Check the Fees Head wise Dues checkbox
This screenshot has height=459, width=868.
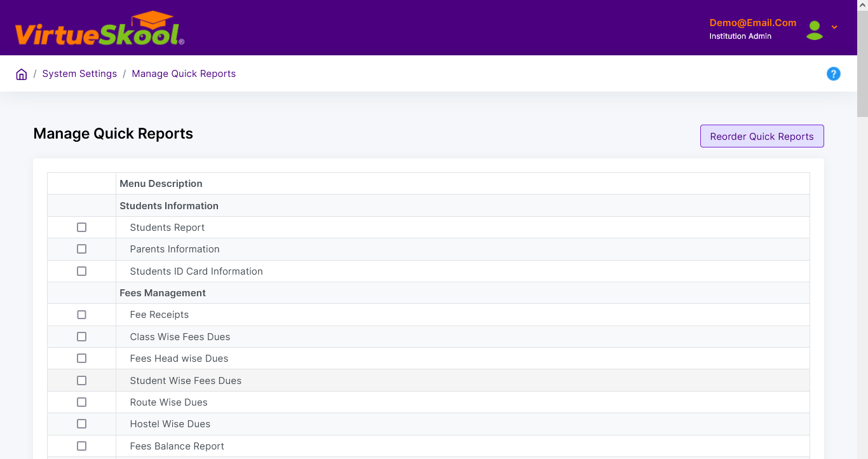point(81,359)
